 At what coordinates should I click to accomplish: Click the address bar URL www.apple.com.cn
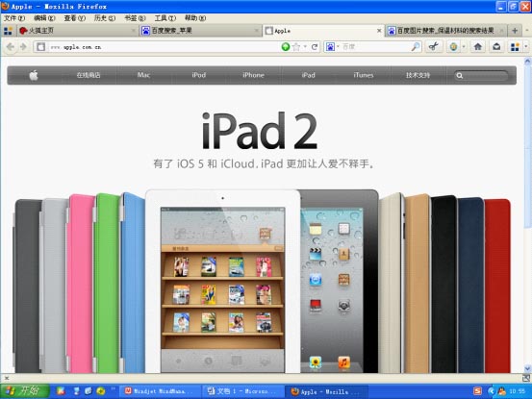[76, 47]
